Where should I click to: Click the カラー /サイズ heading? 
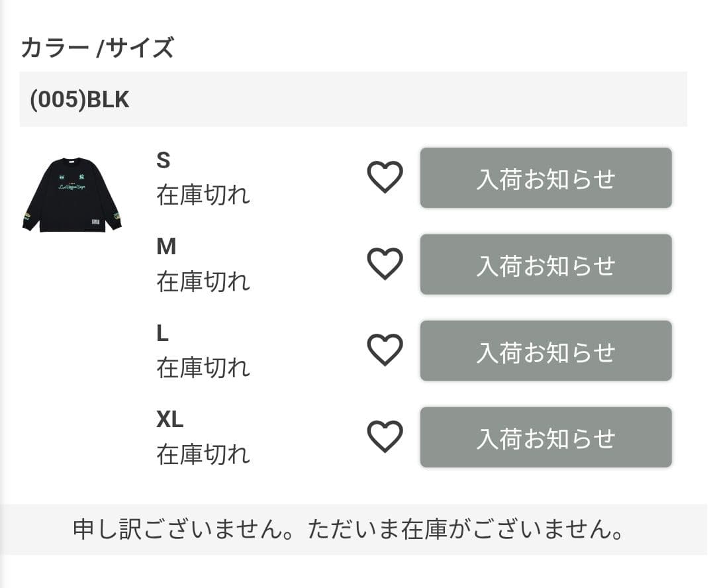(97, 47)
